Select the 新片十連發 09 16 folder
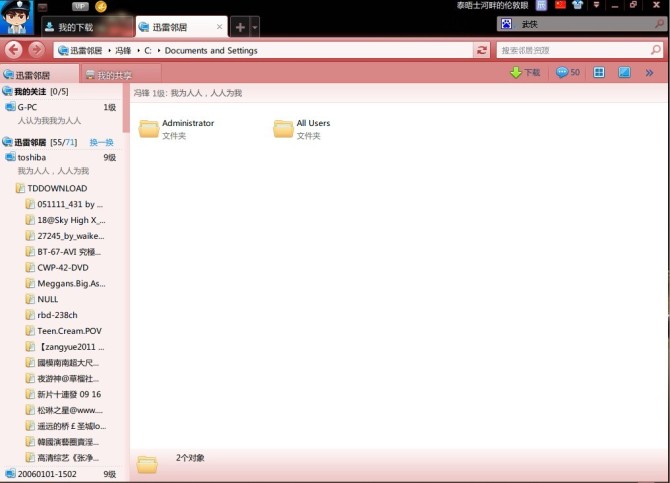670x483 pixels. point(64,394)
